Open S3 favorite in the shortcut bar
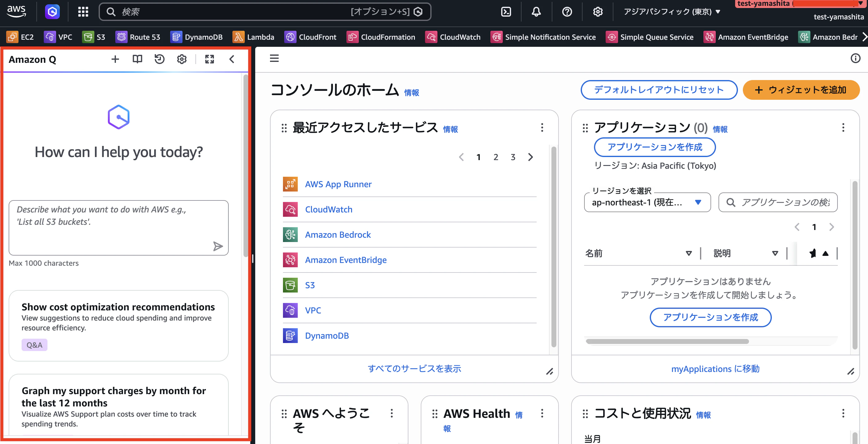Screen dimensions: 868x444 pos(94,37)
